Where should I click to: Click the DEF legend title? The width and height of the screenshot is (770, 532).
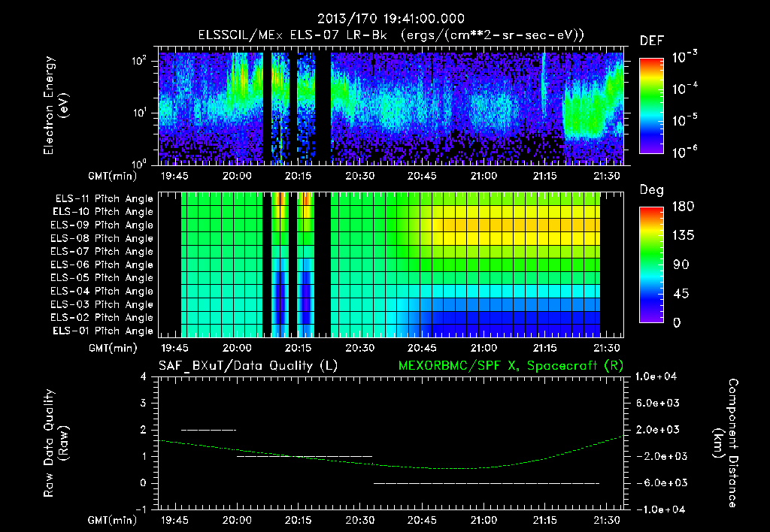pyautogui.click(x=652, y=41)
